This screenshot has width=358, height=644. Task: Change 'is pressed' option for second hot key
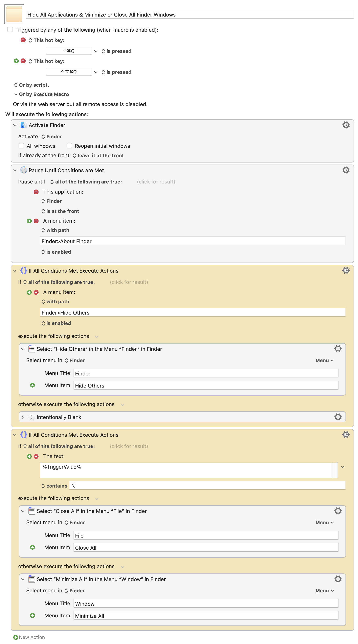116,72
